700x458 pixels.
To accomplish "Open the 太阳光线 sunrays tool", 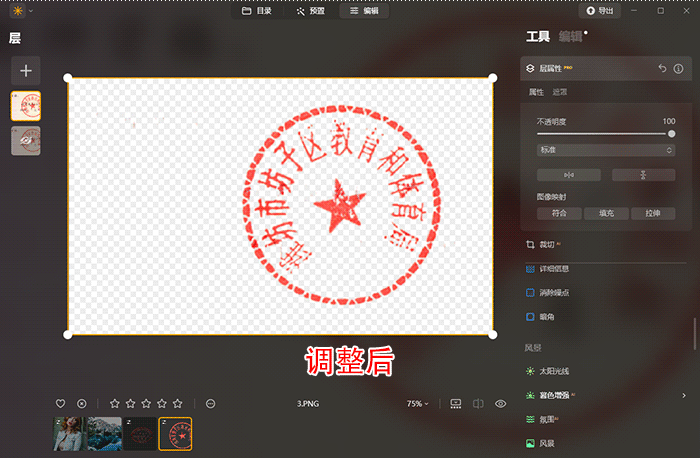I will pyautogui.click(x=552, y=370).
